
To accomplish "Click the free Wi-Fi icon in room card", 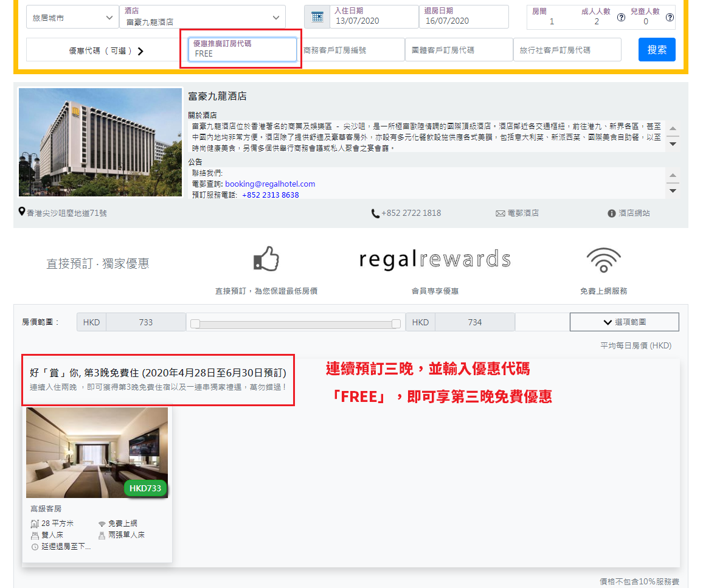I will 102,524.
